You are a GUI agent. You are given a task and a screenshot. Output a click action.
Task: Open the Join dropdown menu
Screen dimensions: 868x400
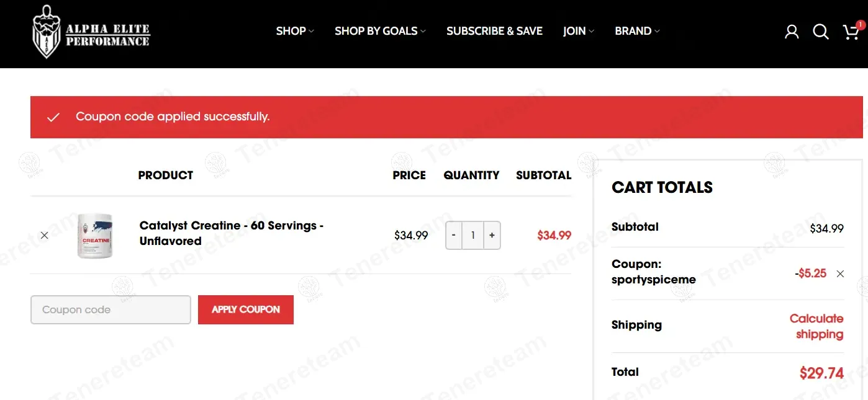tap(578, 31)
